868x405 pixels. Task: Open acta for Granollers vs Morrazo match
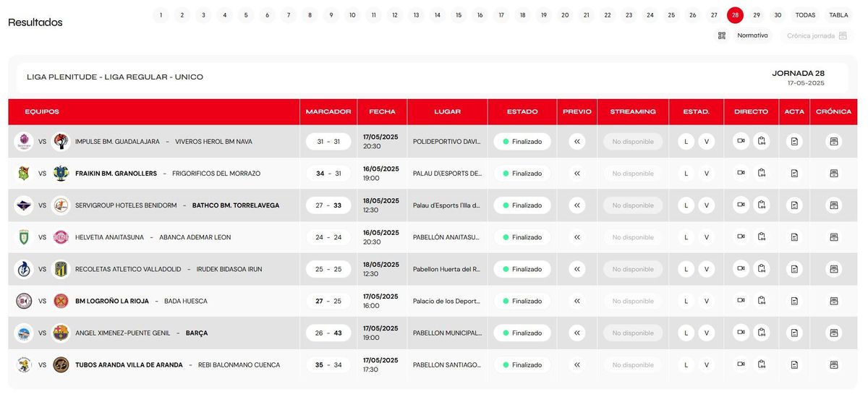tap(794, 173)
